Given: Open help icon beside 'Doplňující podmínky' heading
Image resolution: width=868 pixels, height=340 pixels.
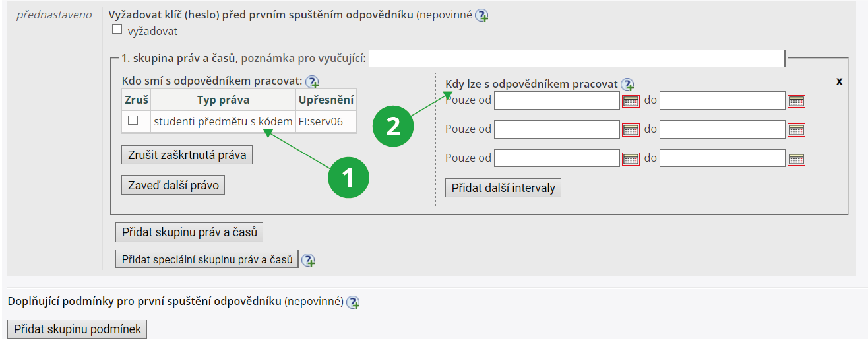Looking at the screenshot, I should [x=353, y=302].
